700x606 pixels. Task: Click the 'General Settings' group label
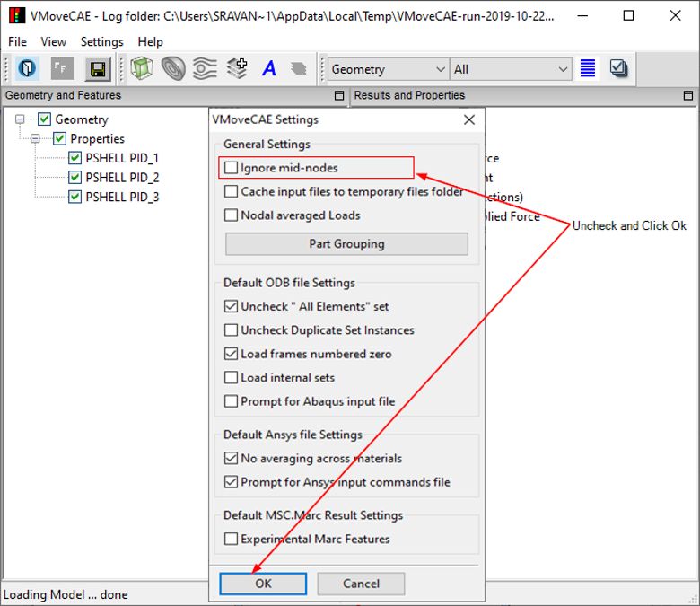[x=267, y=144]
